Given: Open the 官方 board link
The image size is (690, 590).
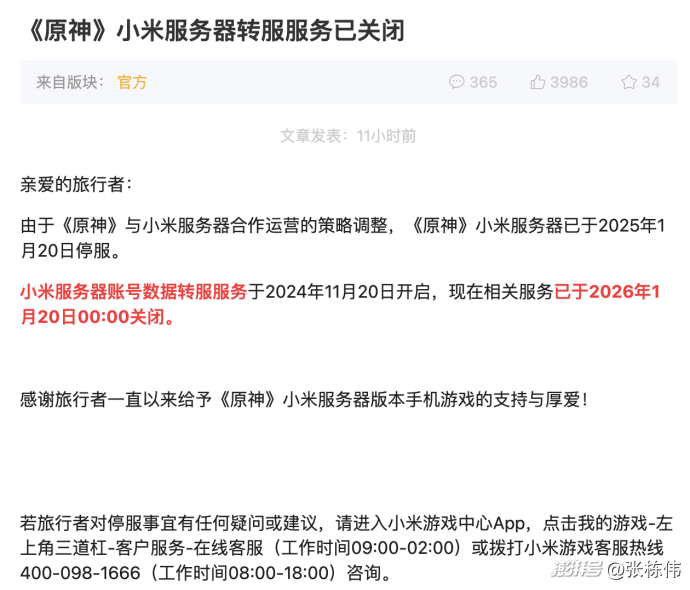Looking at the screenshot, I should click(x=132, y=82).
